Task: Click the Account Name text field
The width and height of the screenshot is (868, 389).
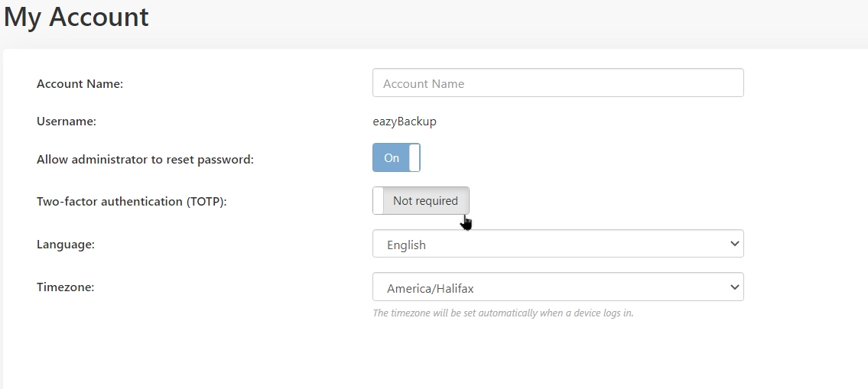Action: [558, 83]
